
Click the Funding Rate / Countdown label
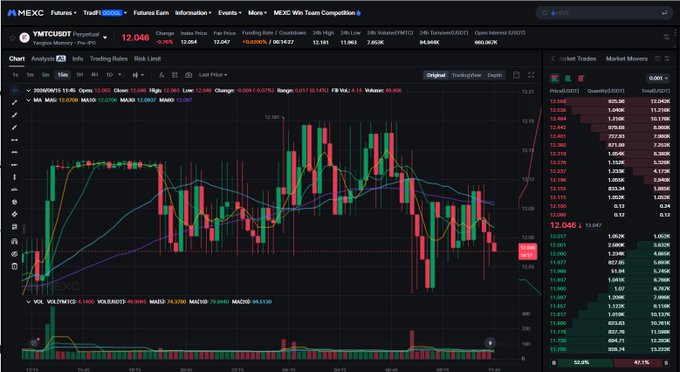tap(274, 33)
